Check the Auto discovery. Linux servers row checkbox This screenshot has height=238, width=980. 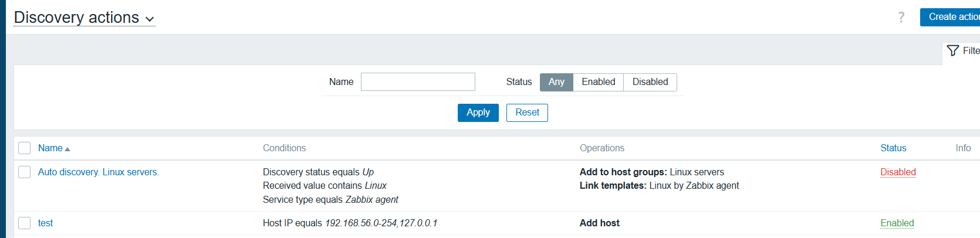coord(24,172)
